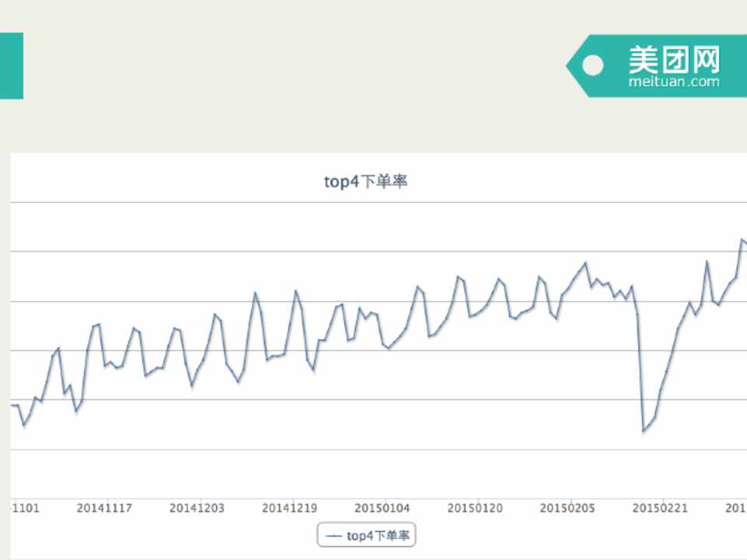Select the 20150104 x-axis label
The image size is (747, 560).
pos(383,509)
